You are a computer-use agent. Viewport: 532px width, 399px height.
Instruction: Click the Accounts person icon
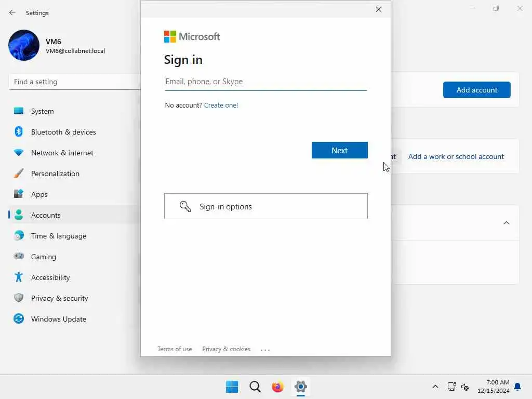(19, 215)
